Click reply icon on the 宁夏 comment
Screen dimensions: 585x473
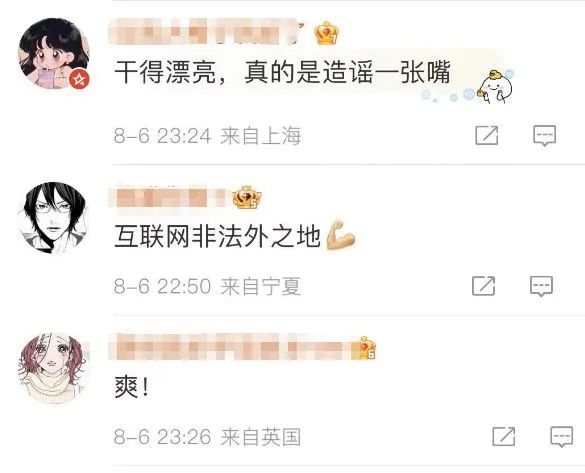(x=541, y=286)
